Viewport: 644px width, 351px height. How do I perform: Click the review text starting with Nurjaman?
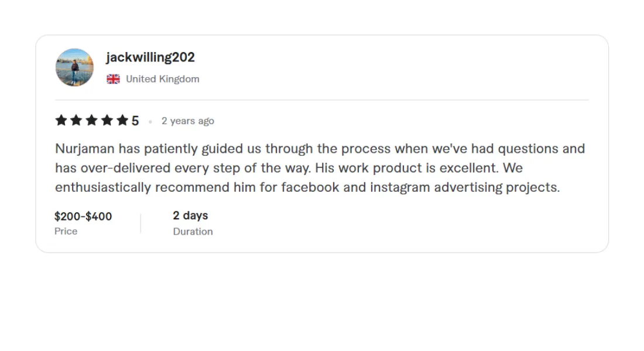[320, 168]
